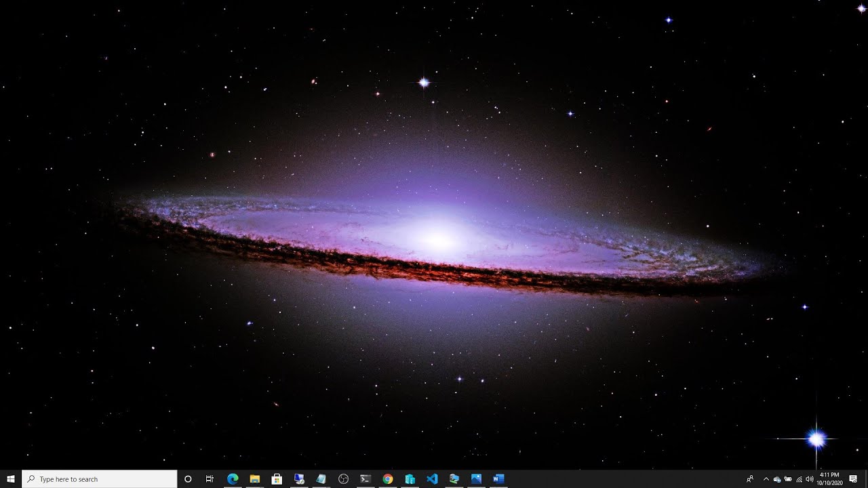This screenshot has height=488, width=868.
Task: Open the People icon in the system tray
Action: 750,479
